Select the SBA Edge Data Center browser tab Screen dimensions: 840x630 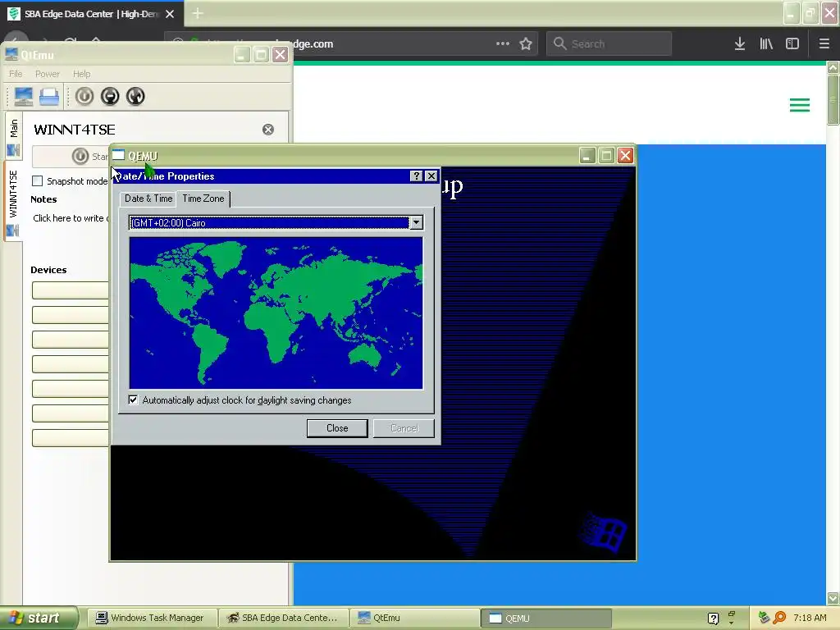[x=92, y=14]
